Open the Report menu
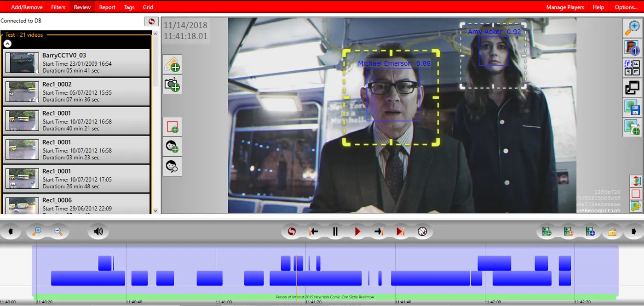Screen dimensions: 644x306 pyautogui.click(x=107, y=7)
